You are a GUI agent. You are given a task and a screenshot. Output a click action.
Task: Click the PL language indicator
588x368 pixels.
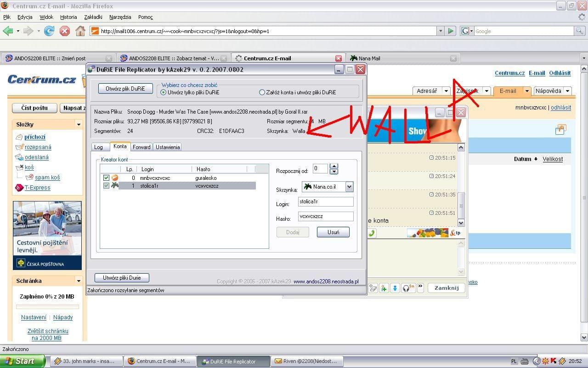pos(514,361)
